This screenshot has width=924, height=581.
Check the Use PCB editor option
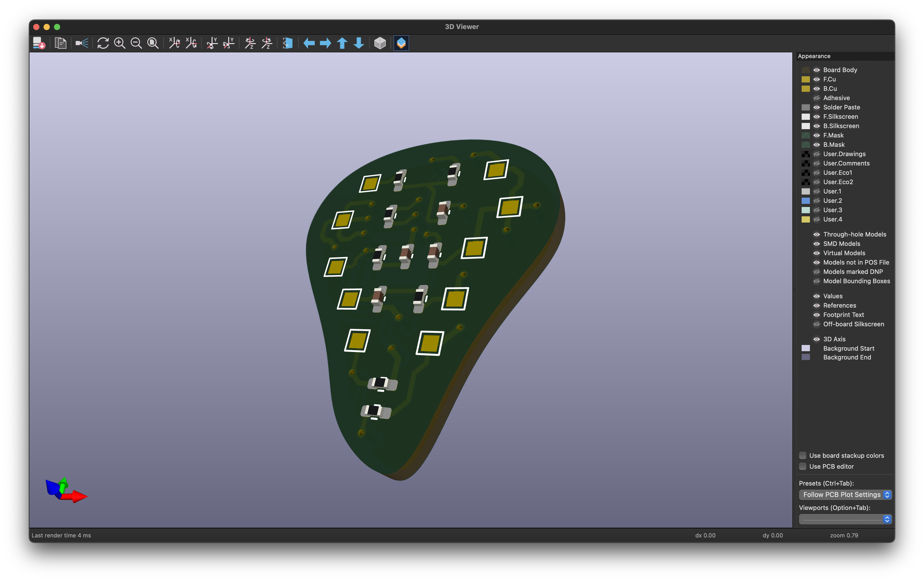tap(803, 466)
